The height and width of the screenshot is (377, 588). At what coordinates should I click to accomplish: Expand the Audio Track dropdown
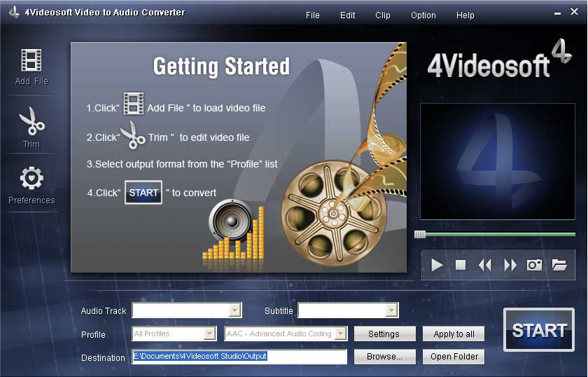pyautogui.click(x=235, y=310)
